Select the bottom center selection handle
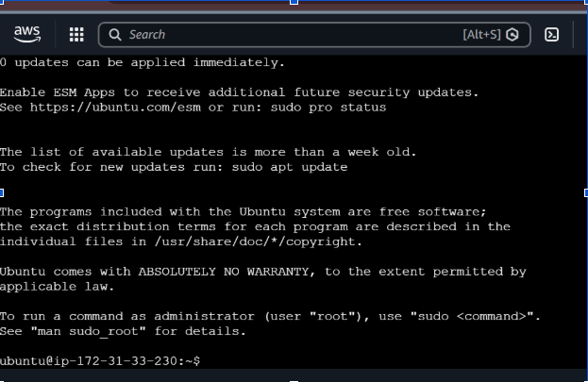The height and width of the screenshot is (382, 588). 294,381
